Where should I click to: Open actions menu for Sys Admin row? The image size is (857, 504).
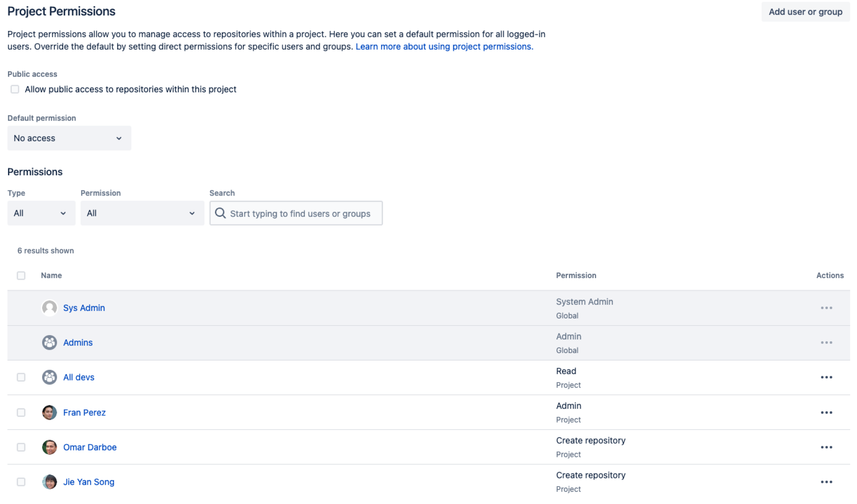(x=826, y=308)
